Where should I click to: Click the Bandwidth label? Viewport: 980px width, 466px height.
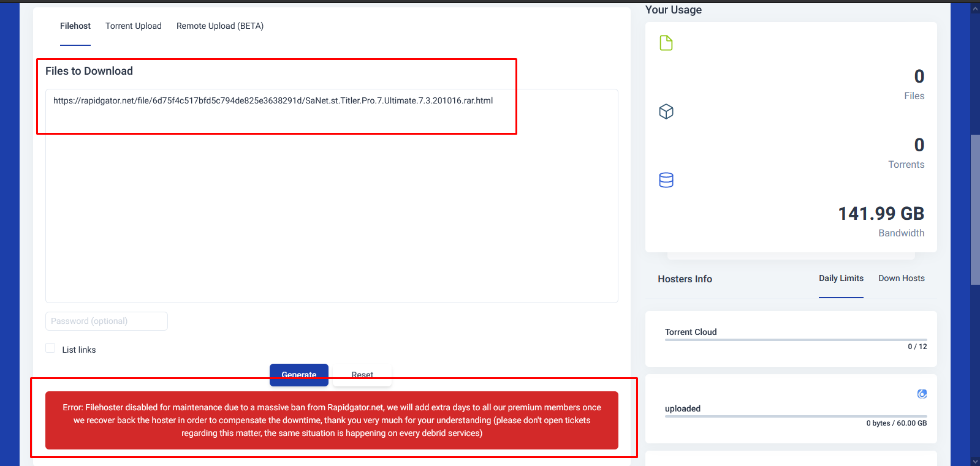coord(902,233)
